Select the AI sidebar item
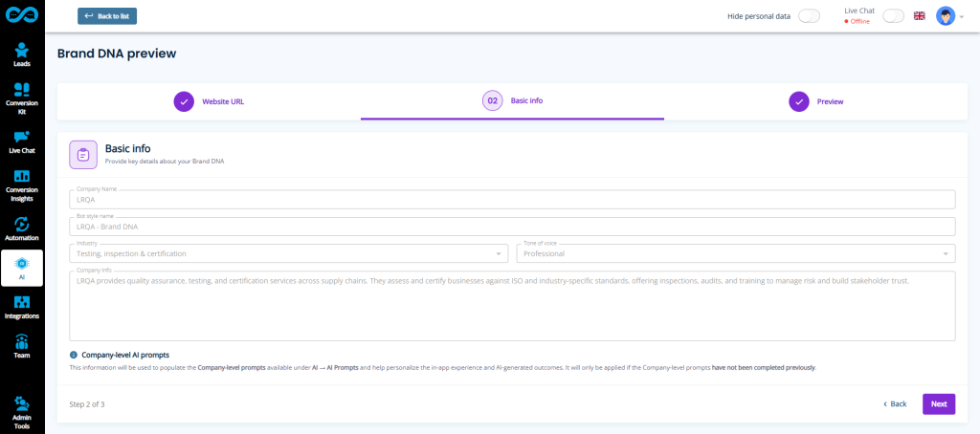This screenshot has height=434, width=980. [22, 268]
